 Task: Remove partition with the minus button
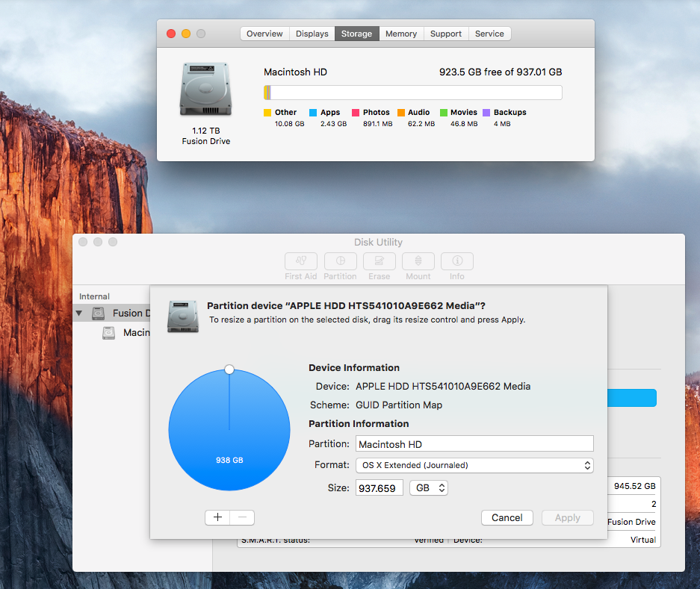(x=242, y=517)
